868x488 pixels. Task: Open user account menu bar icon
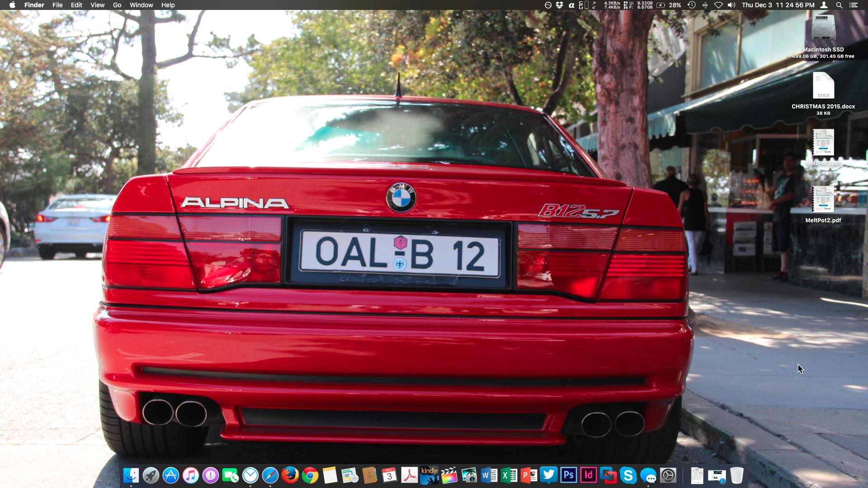coord(824,5)
